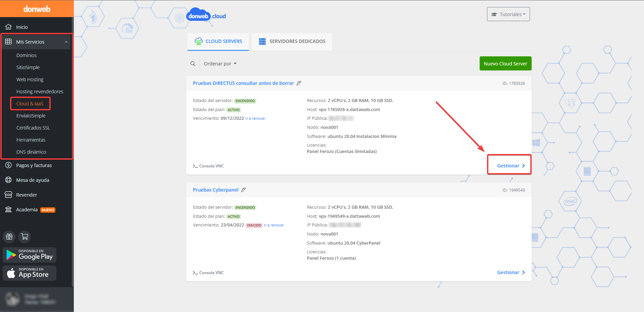Click the cloud server icon on tab

pyautogui.click(x=199, y=41)
